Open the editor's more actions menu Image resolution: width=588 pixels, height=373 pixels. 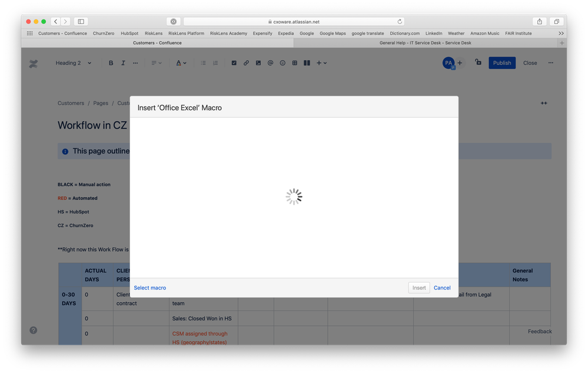(x=550, y=63)
